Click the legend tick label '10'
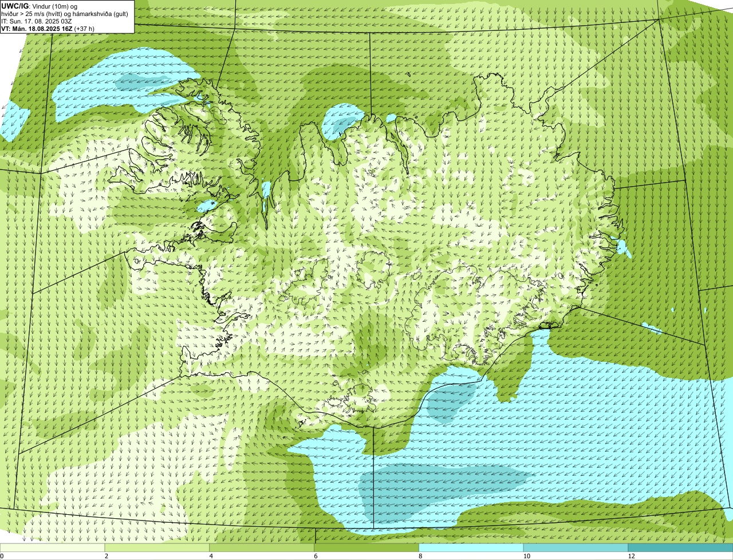The height and width of the screenshot is (560, 733). (526, 556)
